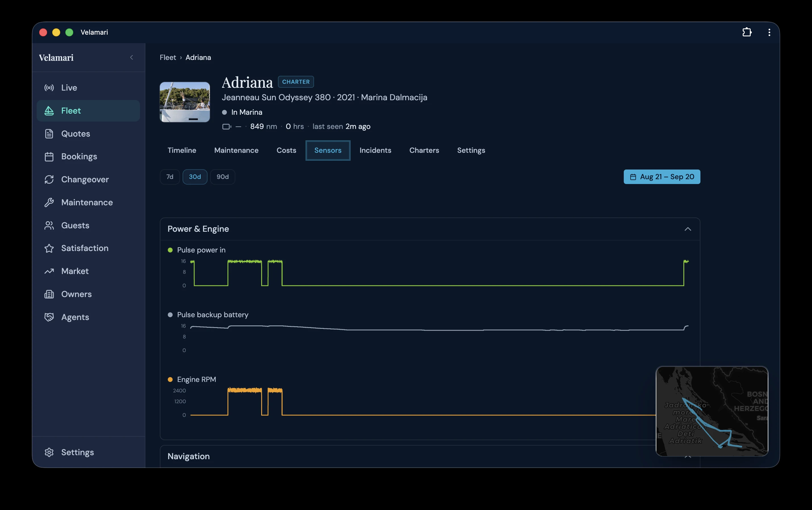The height and width of the screenshot is (510, 812).
Task: Open the Changeover refresh icon
Action: 49,179
